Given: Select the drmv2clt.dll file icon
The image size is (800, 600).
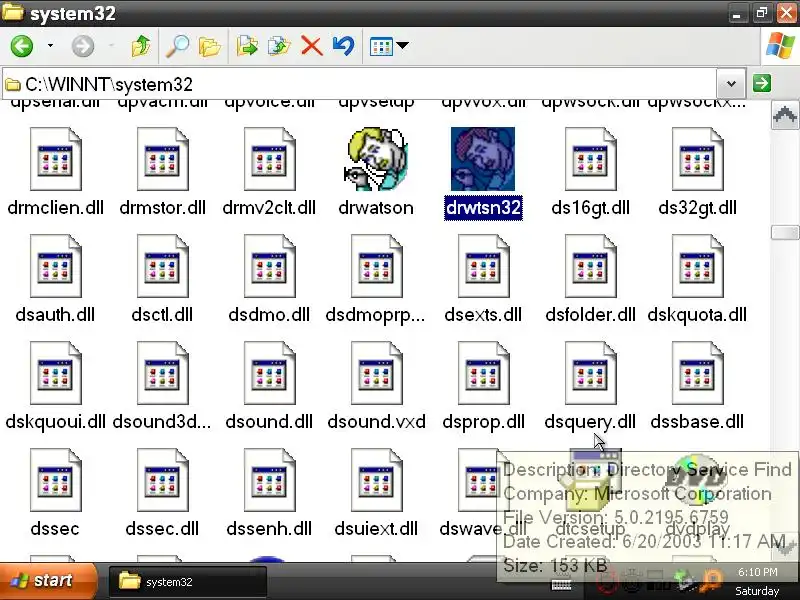Looking at the screenshot, I should (269, 159).
